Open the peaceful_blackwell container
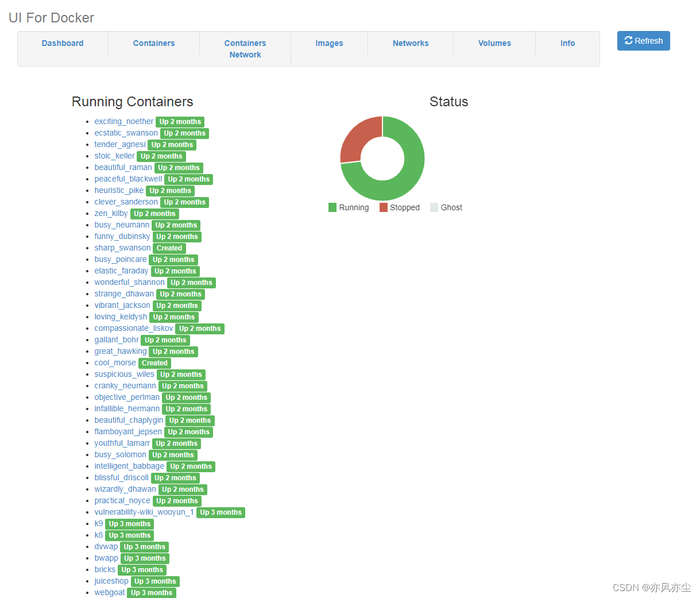Viewport: 700px width, 598px height. click(x=129, y=179)
